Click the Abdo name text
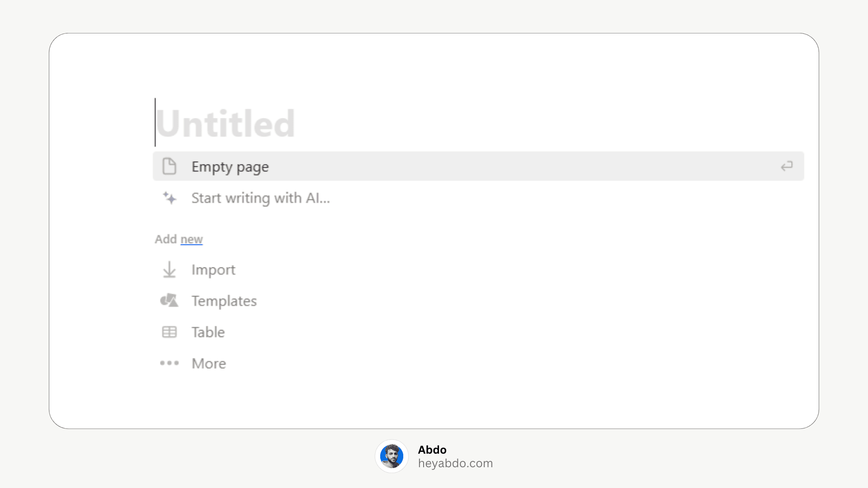Screen dimensions: 868x488 (x=432, y=450)
